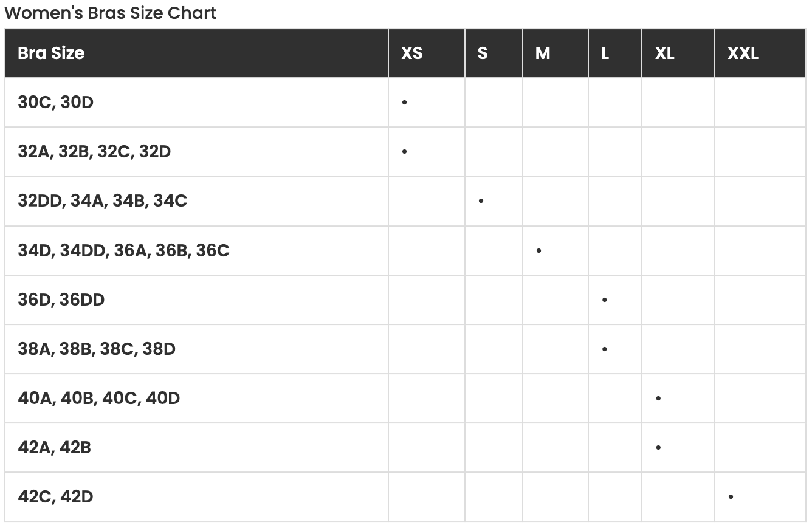The height and width of the screenshot is (531, 812).
Task: Click the Women's Bras Size Chart title
Action: coord(110,13)
